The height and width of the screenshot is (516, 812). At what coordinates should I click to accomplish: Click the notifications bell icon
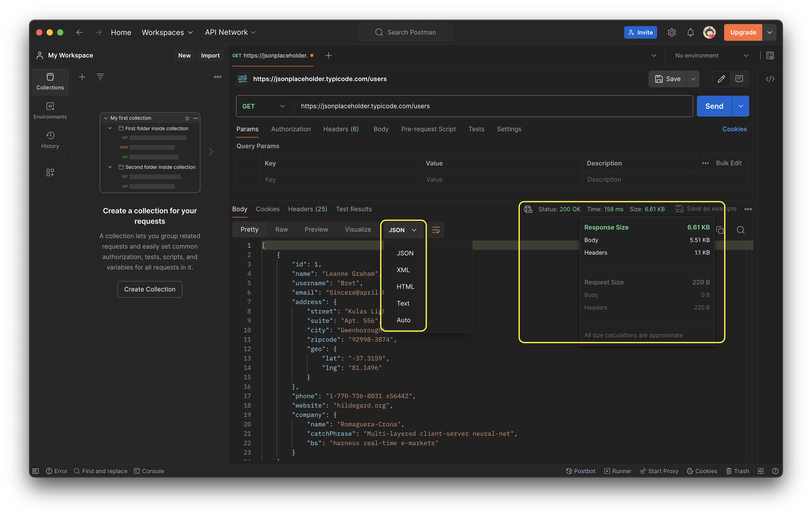coord(690,32)
